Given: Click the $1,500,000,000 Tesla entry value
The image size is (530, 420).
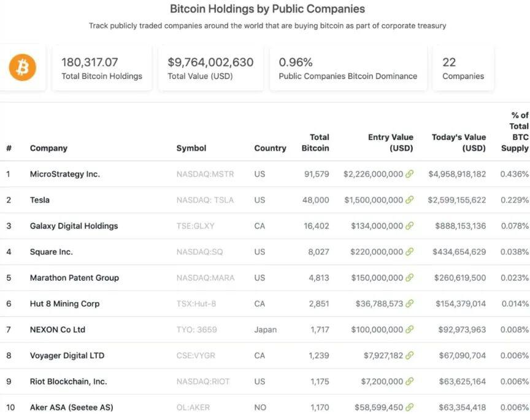Looking at the screenshot, I should pyautogui.click(x=374, y=200).
